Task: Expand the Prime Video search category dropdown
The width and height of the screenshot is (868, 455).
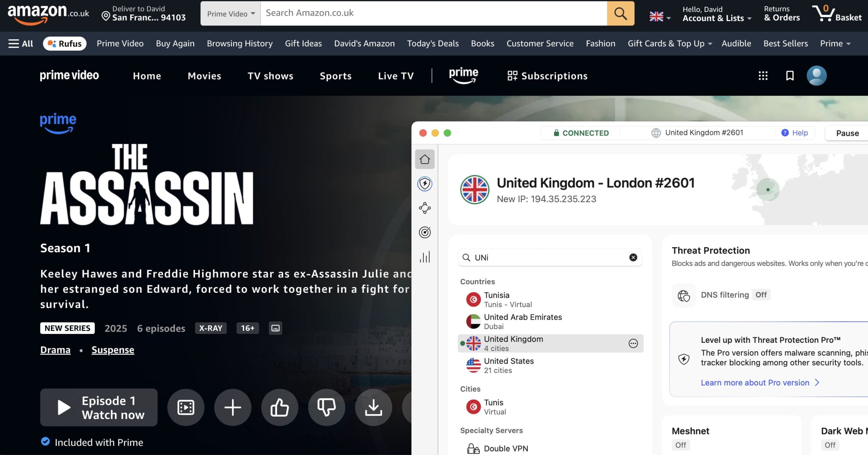Action: [x=230, y=14]
